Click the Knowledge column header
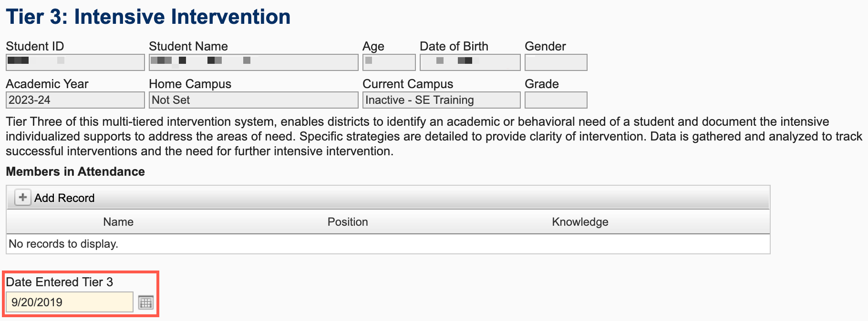The image size is (868, 321). [580, 222]
